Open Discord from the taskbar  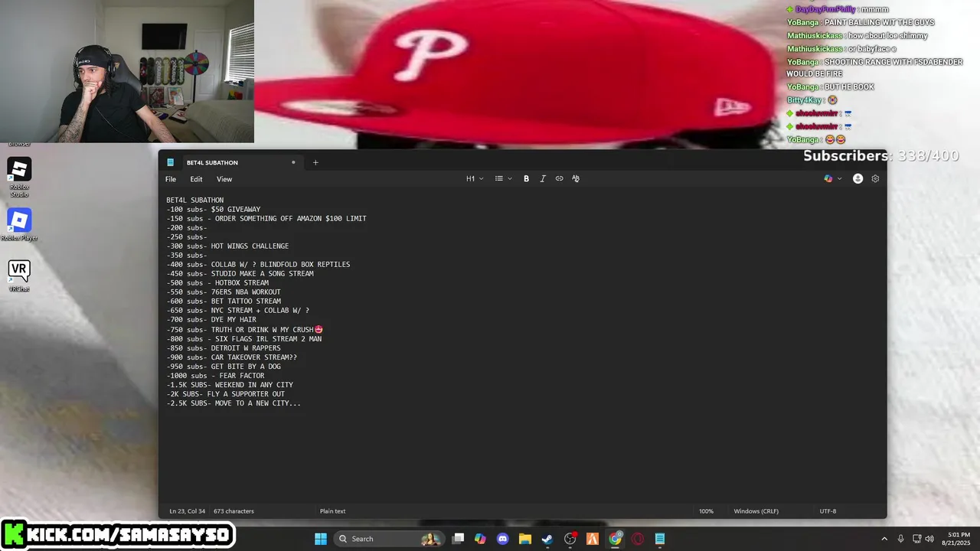[x=502, y=539]
